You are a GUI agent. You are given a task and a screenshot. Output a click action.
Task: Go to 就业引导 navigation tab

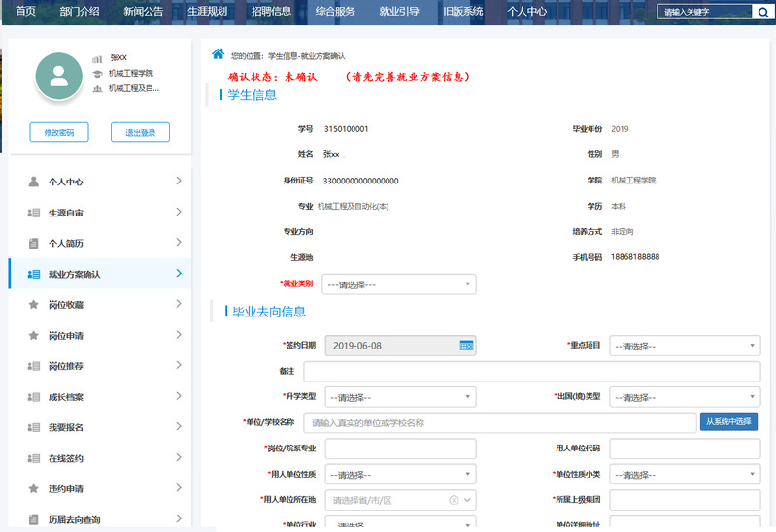pyautogui.click(x=399, y=12)
